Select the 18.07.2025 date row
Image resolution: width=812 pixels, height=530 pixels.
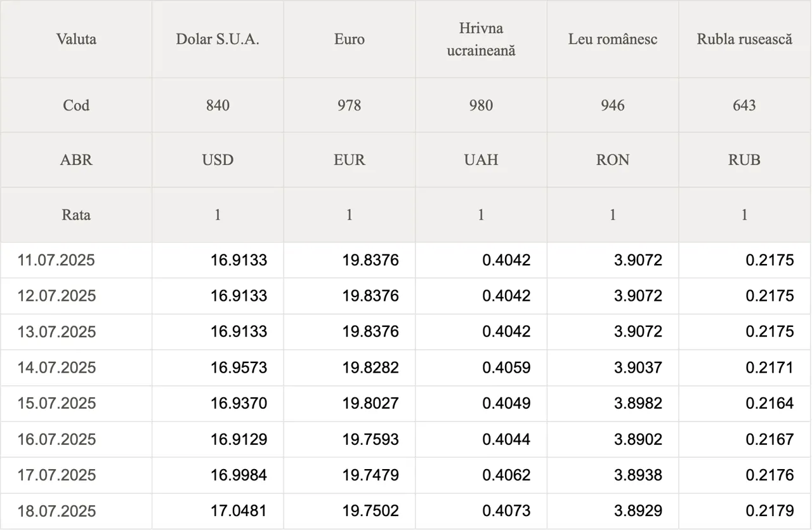[x=406, y=511]
